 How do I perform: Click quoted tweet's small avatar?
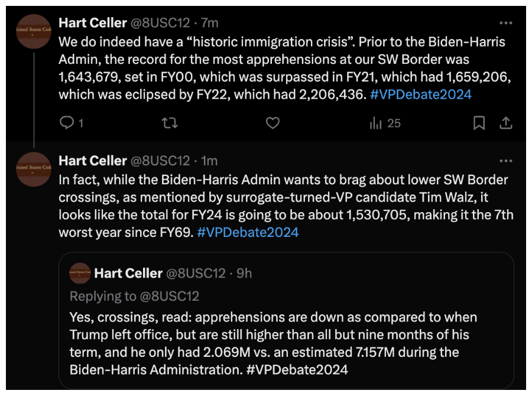point(80,273)
